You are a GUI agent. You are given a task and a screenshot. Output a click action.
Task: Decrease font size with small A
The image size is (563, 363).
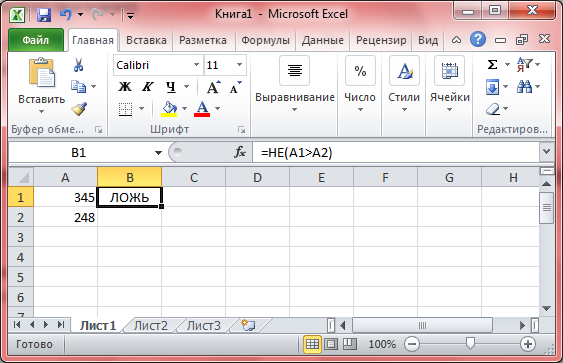pos(235,87)
